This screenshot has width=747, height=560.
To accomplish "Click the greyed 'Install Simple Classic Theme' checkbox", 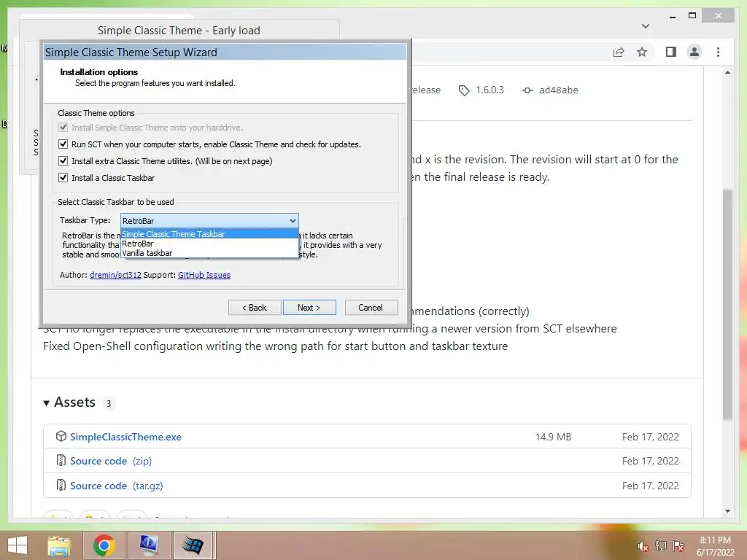I will pos(63,127).
